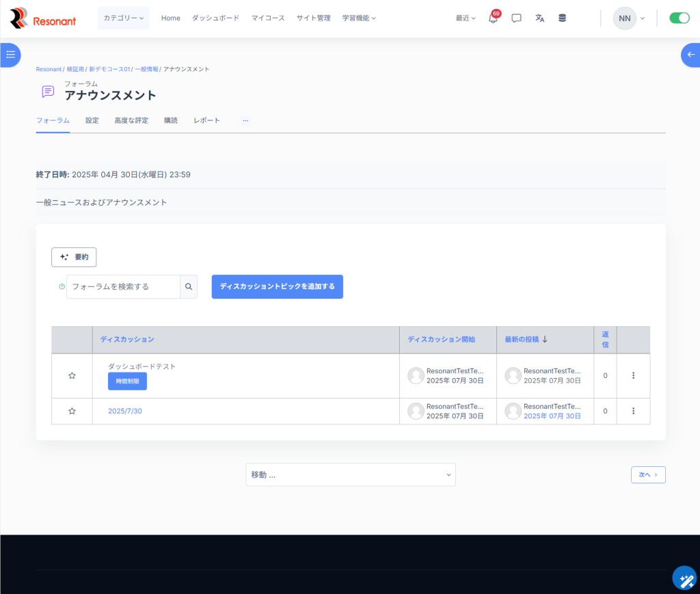Open the right block drawer arrow
700x594 pixels.
coord(690,55)
